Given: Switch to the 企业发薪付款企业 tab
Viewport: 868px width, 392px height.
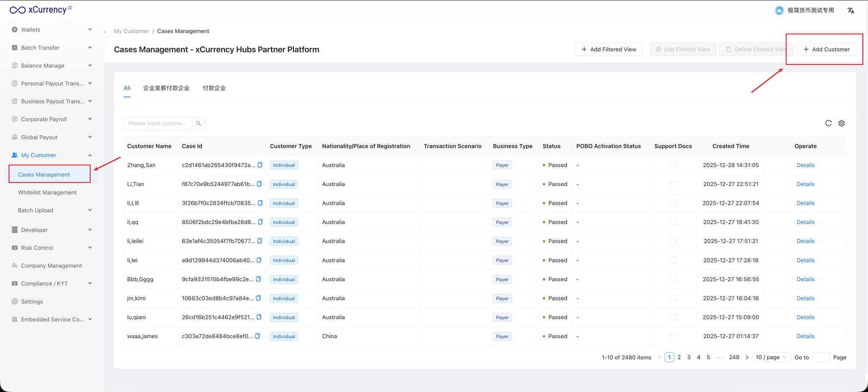Looking at the screenshot, I should tap(166, 88).
